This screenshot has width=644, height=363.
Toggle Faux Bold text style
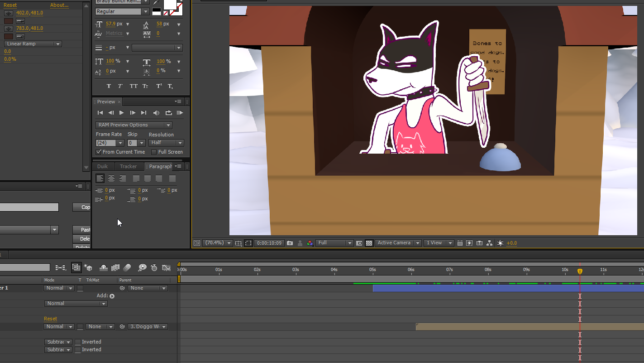click(109, 86)
